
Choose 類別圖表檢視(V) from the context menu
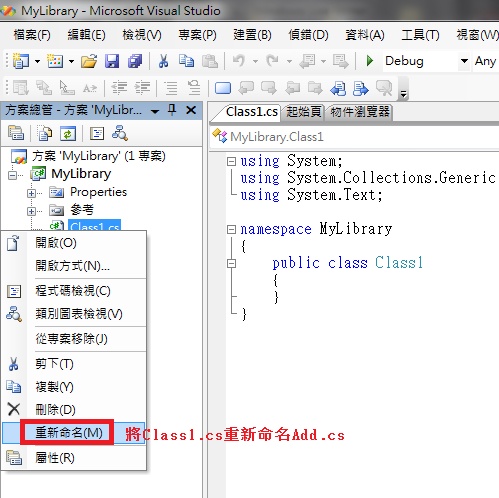click(x=74, y=314)
